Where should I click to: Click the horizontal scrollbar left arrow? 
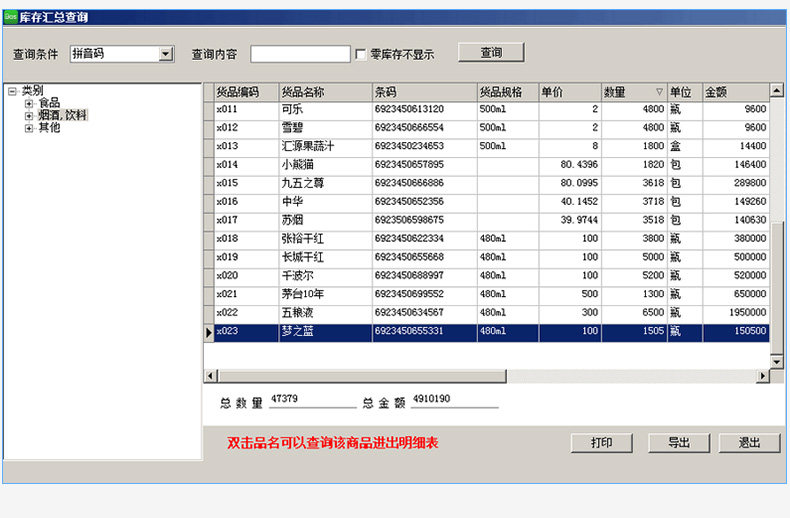(211, 376)
